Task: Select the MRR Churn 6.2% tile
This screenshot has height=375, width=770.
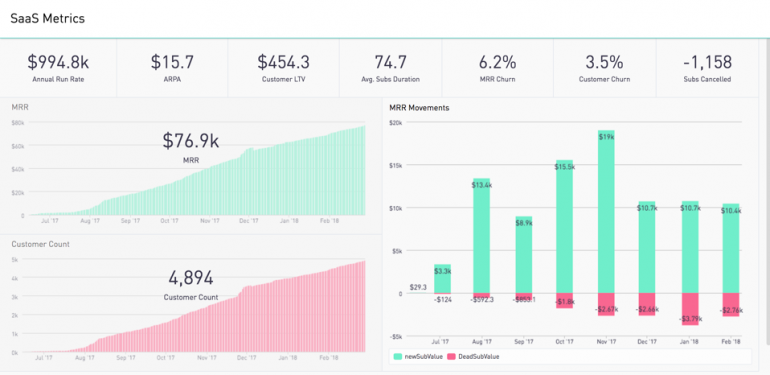Action: click(497, 69)
